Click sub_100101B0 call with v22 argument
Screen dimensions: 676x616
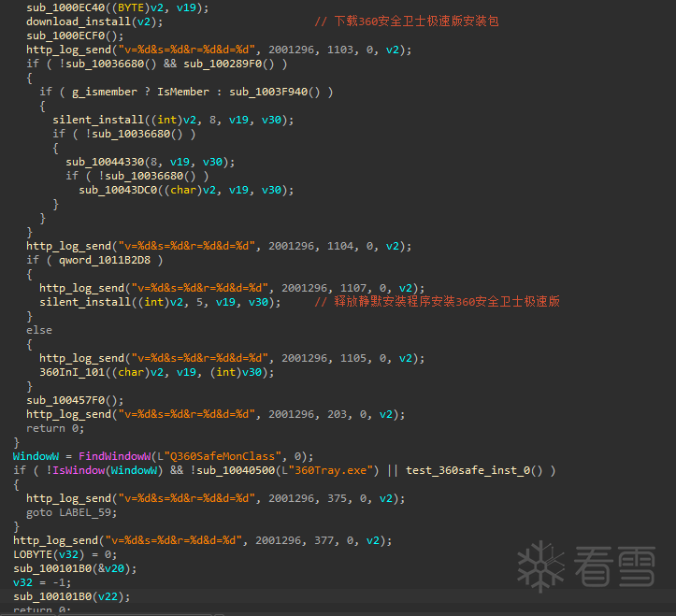pyautogui.click(x=72, y=596)
